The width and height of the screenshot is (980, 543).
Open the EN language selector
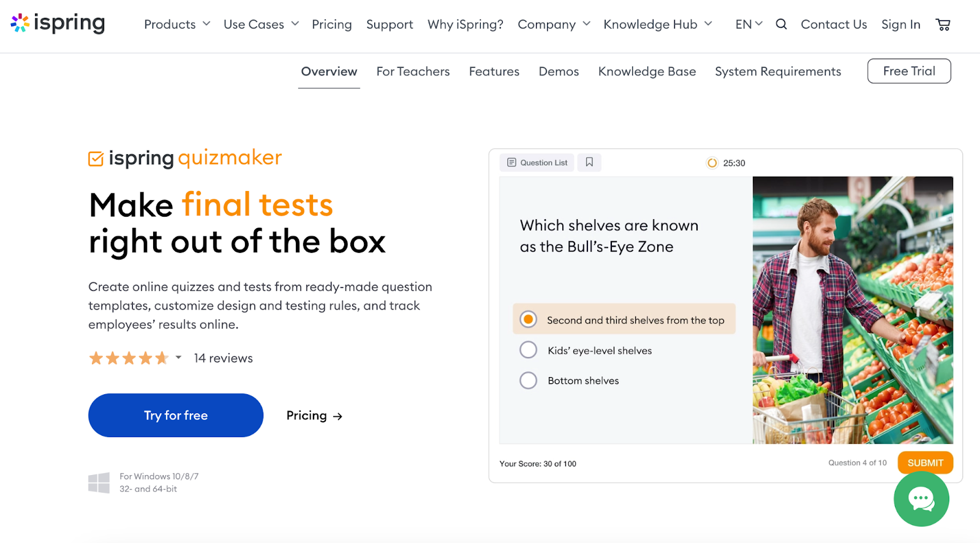click(x=748, y=24)
